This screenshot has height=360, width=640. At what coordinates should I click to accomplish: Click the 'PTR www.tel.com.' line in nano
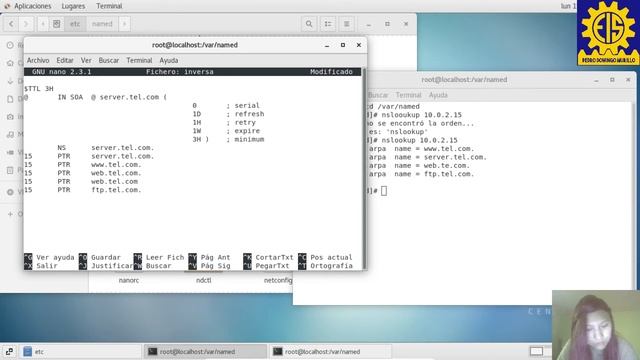pos(82,165)
